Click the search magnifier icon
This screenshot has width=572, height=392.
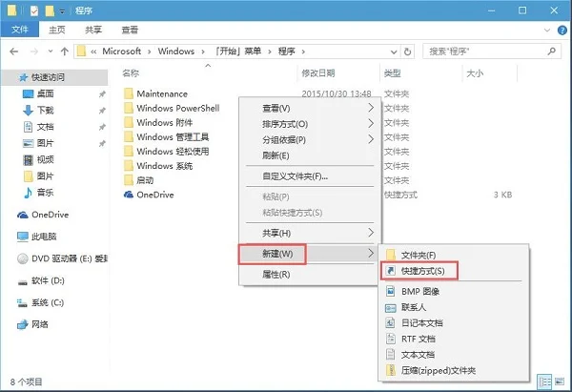coord(552,52)
